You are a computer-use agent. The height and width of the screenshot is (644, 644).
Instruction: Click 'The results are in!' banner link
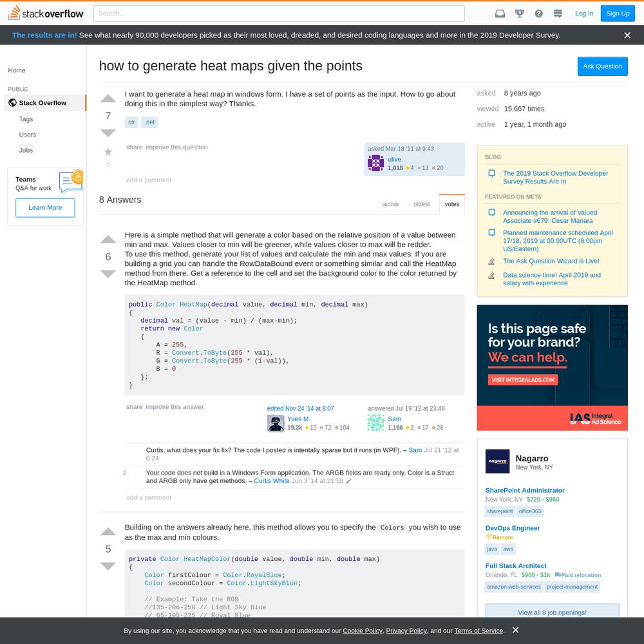click(x=44, y=35)
